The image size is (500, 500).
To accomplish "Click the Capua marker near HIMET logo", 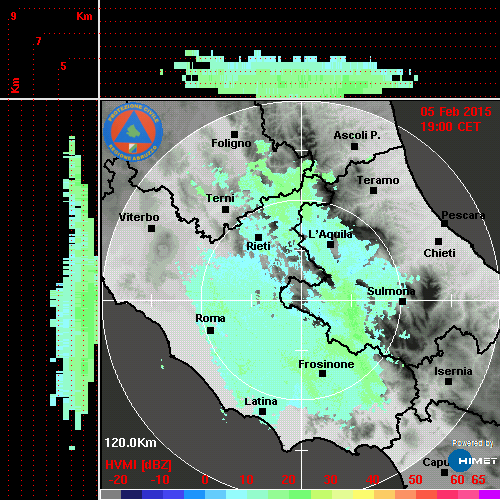I will [x=444, y=472].
